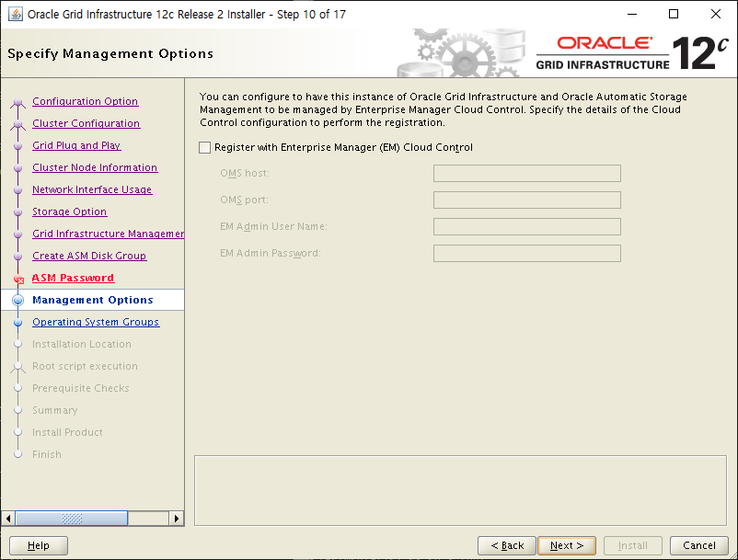Go to the Cluster Configuration step
Screen dimensions: 738x560
coord(86,123)
